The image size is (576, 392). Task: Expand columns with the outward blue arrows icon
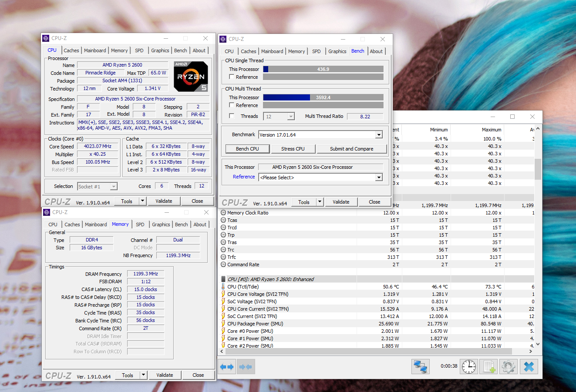(x=227, y=367)
